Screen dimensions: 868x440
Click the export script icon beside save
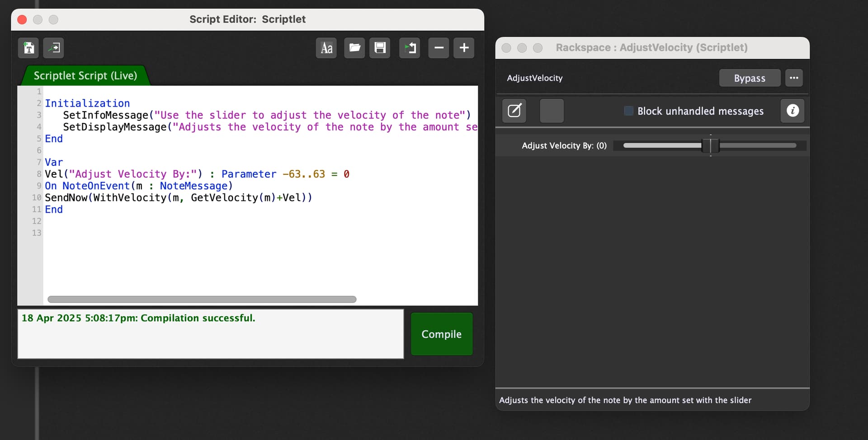point(410,48)
